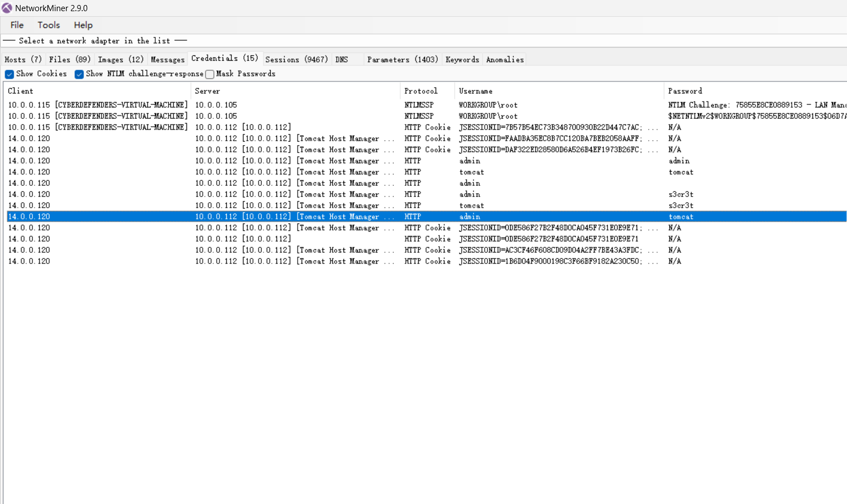The width and height of the screenshot is (847, 504).
Task: Open the Messages tab
Action: (168, 59)
